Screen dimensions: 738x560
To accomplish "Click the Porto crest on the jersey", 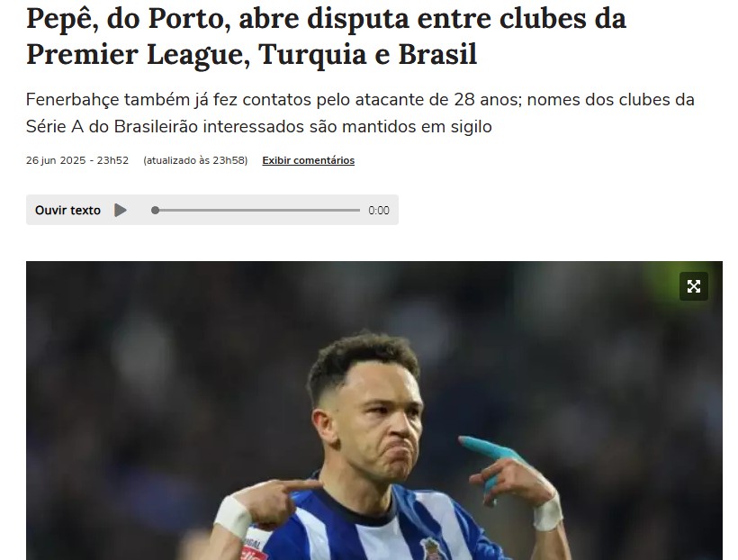I will pos(431,549).
